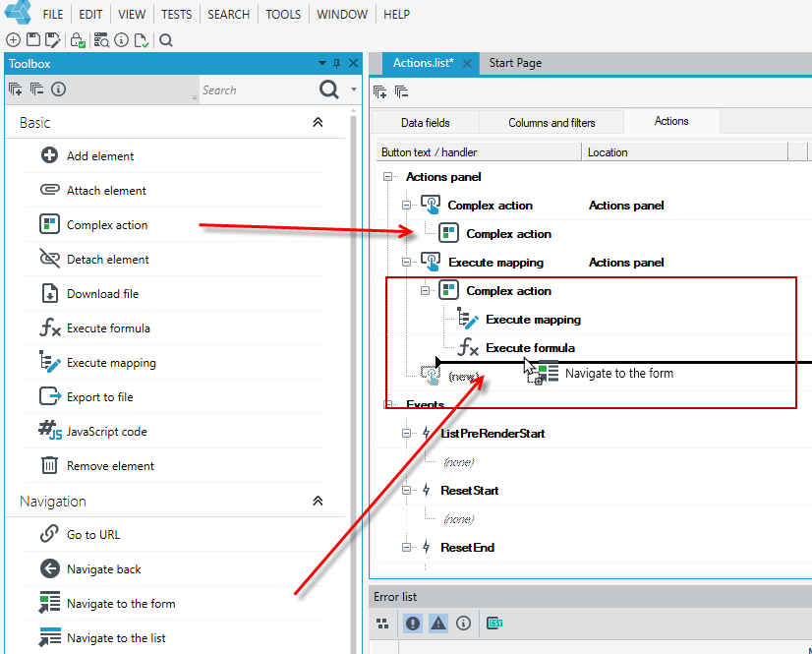
Task: Click the Remove element trash icon
Action: (x=49, y=465)
